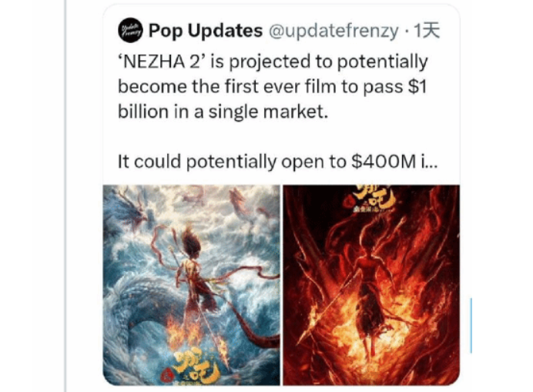Open the red fiery Nezha poster image
This screenshot has width=533, height=392.
[371, 285]
